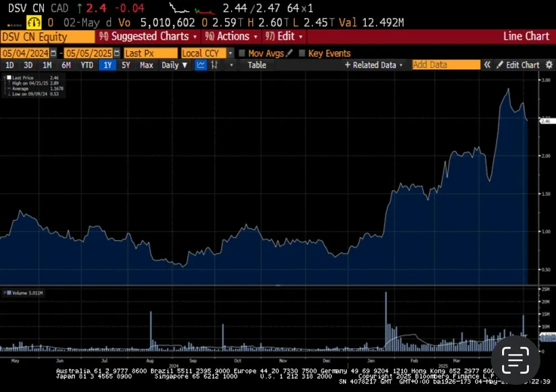Expand the Actions dropdown
This screenshot has width=556, height=392.
(255, 37)
